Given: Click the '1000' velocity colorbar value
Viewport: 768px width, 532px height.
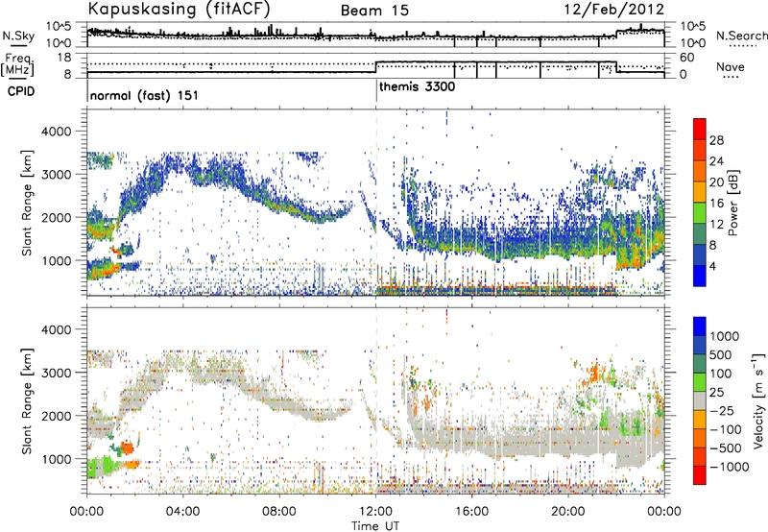Looking at the screenshot, I should [x=725, y=336].
